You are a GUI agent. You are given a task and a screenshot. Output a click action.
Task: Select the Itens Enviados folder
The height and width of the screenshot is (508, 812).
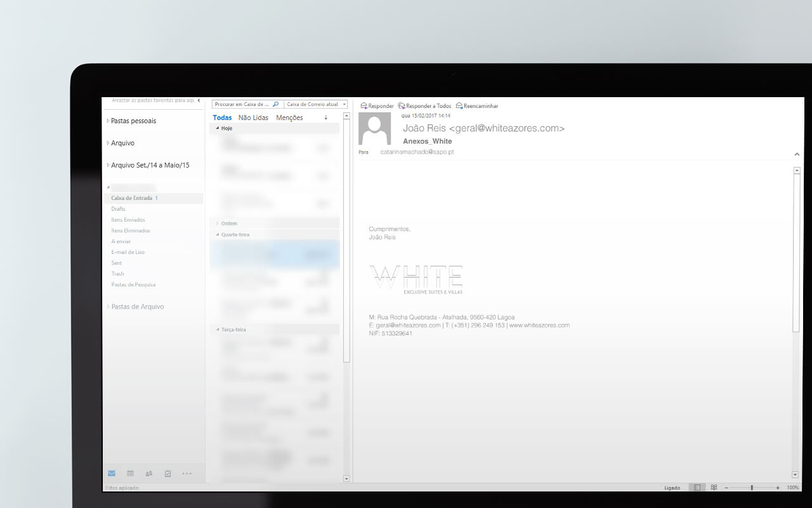128,220
